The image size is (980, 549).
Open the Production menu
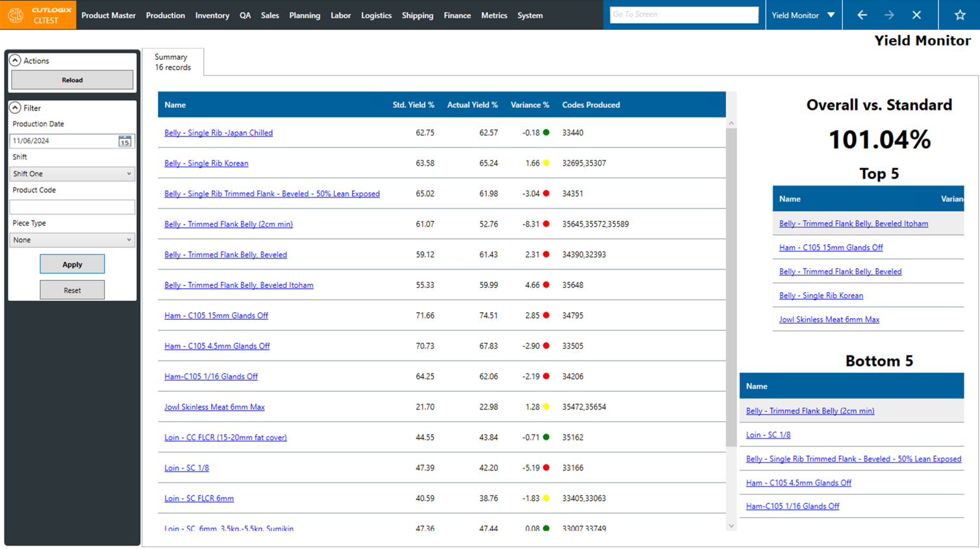[166, 15]
